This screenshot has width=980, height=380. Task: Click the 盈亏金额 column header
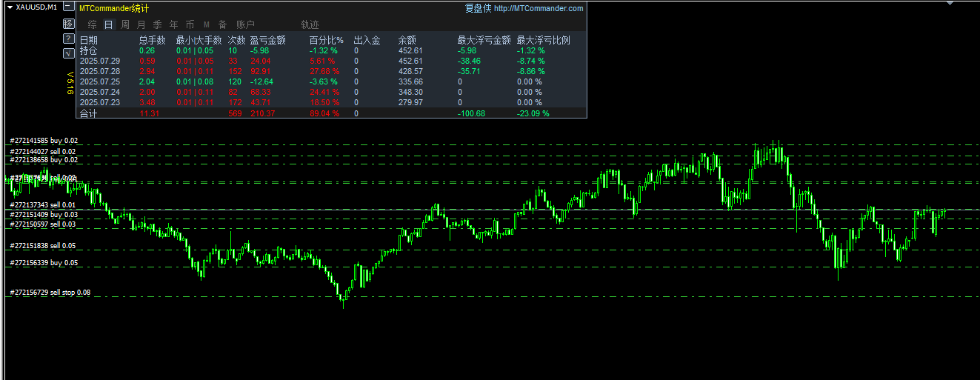click(268, 40)
